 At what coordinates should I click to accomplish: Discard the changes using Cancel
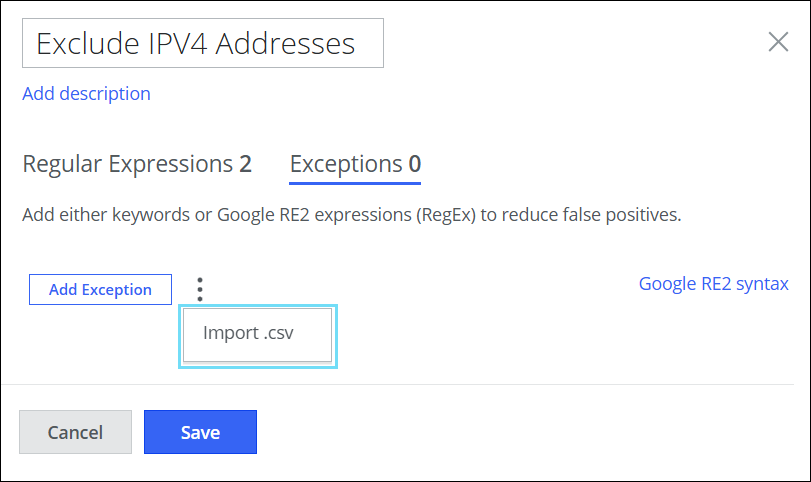pos(75,432)
